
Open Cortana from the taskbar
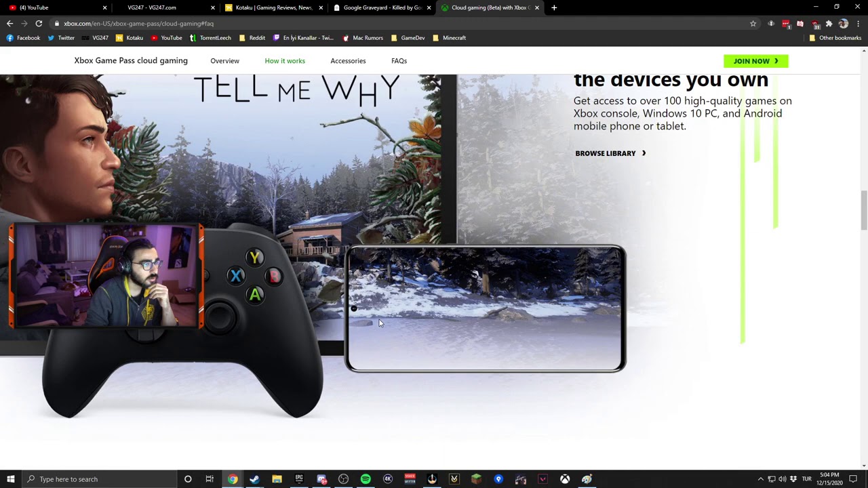click(188, 479)
